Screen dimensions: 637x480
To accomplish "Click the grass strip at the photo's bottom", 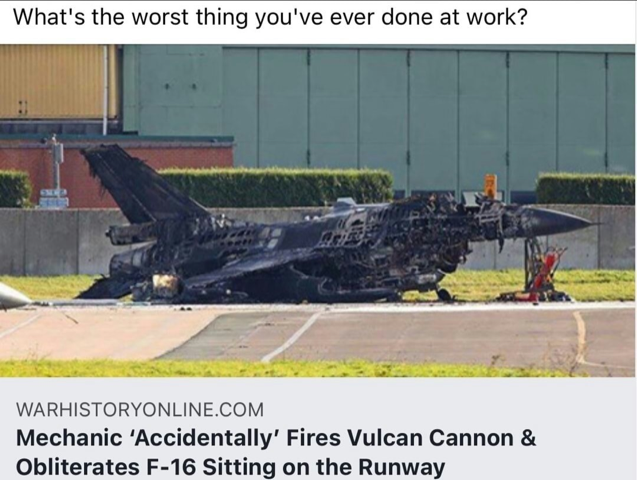I will coord(284,369).
